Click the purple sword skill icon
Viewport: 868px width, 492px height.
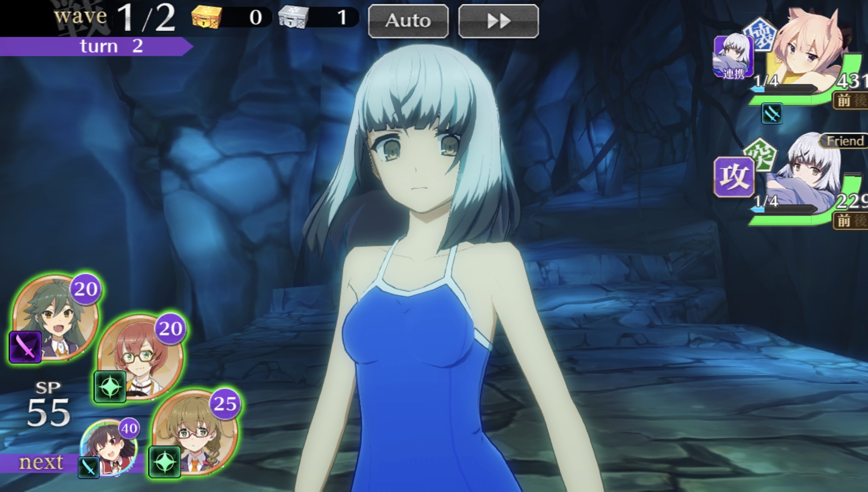[25, 347]
